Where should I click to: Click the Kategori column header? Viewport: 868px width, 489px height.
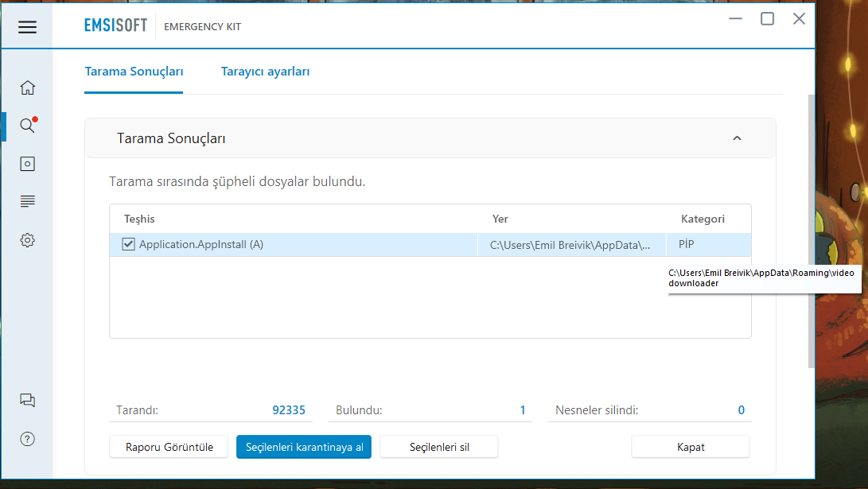pyautogui.click(x=703, y=219)
